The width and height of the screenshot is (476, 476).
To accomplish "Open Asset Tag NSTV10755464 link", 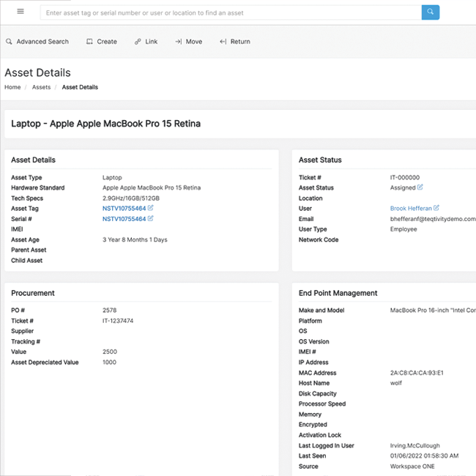I will click(124, 209).
